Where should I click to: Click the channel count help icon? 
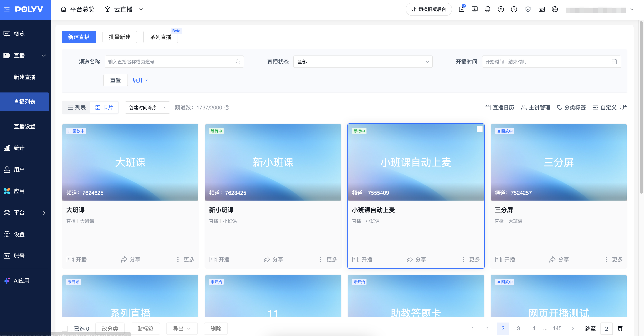pyautogui.click(x=227, y=108)
